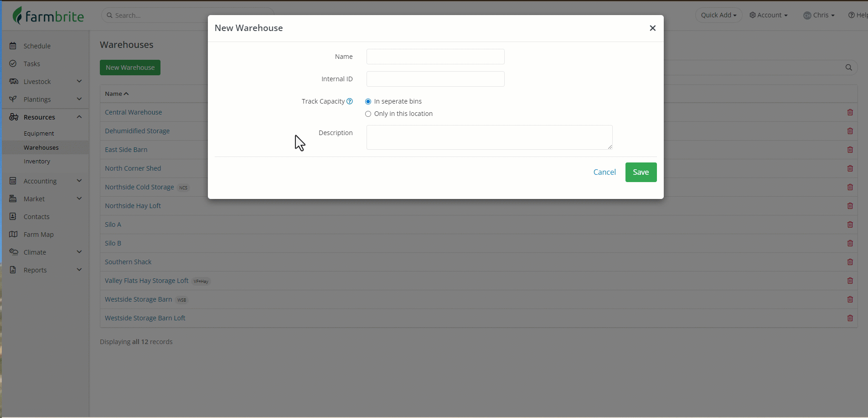Open the Chris user dropdown
Viewport: 868px width, 418px height.
click(x=819, y=15)
